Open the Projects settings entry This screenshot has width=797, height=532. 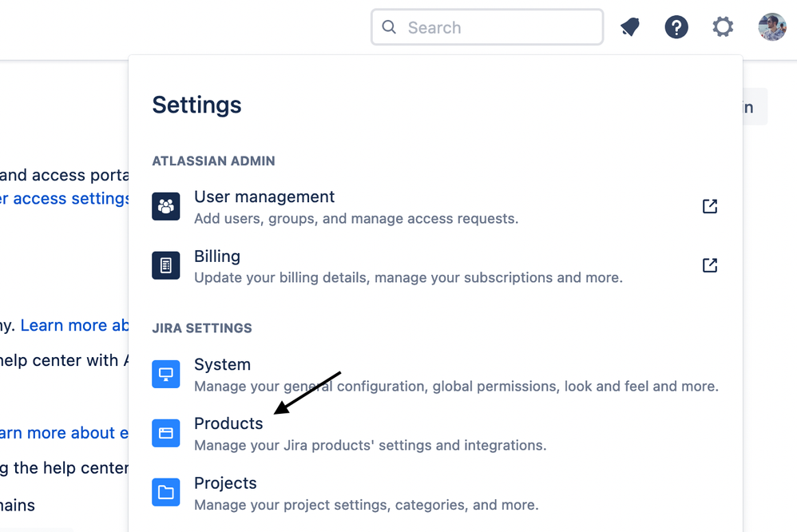click(435, 492)
